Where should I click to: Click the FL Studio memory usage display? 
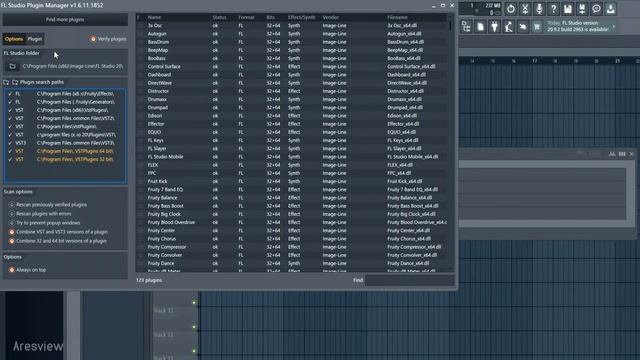[x=492, y=6]
